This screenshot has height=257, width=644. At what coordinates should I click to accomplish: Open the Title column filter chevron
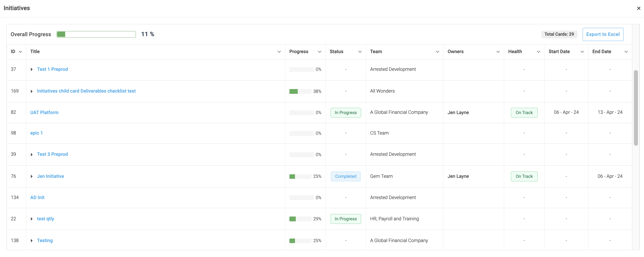279,52
